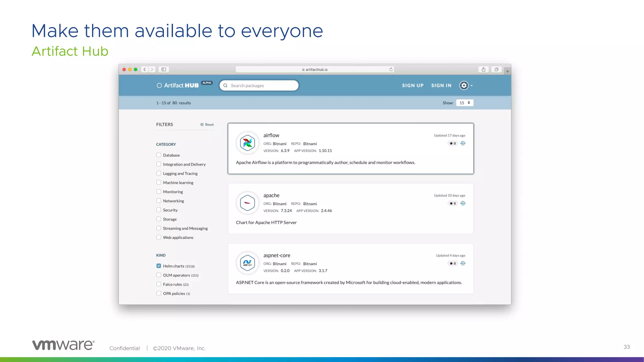This screenshot has height=362, width=644.
Task: Go forward with browser forward arrow
Action: tap(152, 69)
